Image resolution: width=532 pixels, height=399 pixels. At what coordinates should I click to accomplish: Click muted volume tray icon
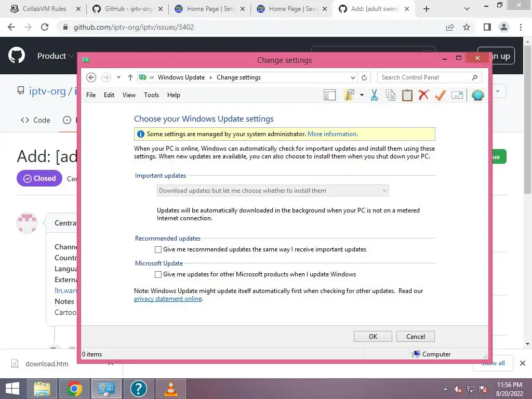point(458,389)
